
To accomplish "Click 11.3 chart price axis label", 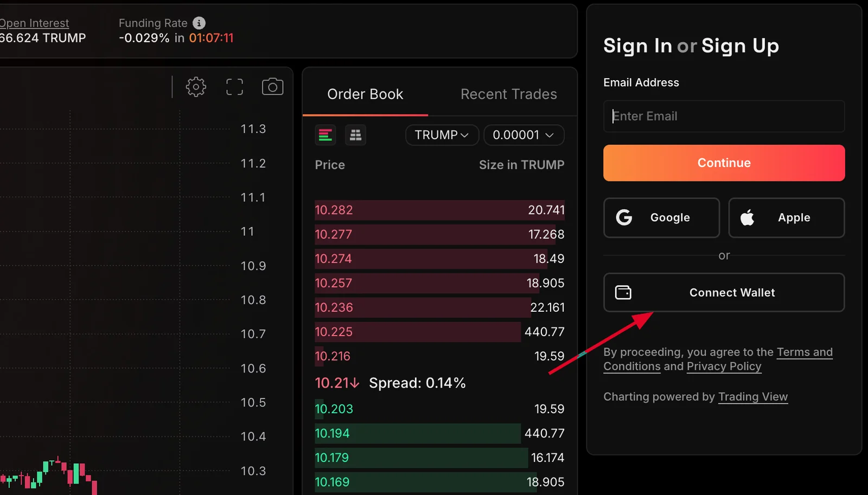I will (x=253, y=129).
